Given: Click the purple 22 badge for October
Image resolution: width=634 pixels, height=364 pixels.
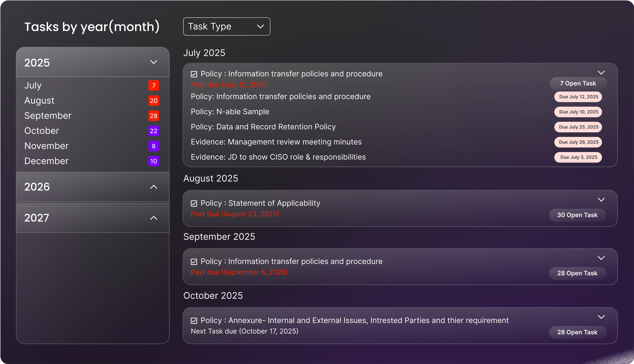Looking at the screenshot, I should point(153,131).
